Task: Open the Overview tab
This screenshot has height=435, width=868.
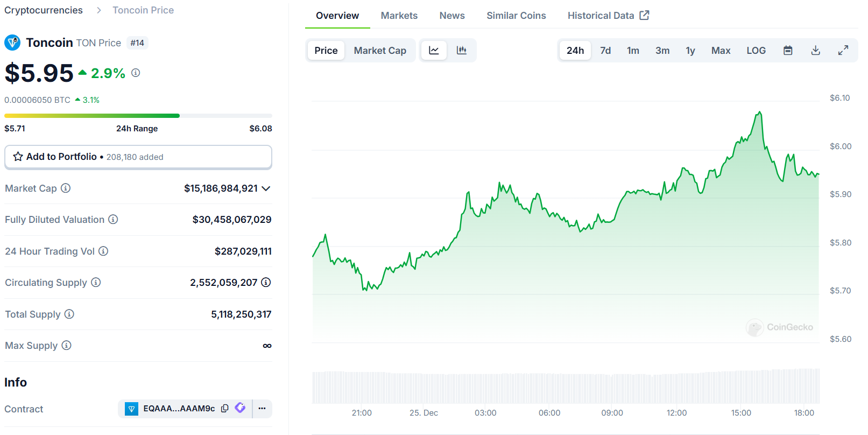Action: tap(337, 16)
